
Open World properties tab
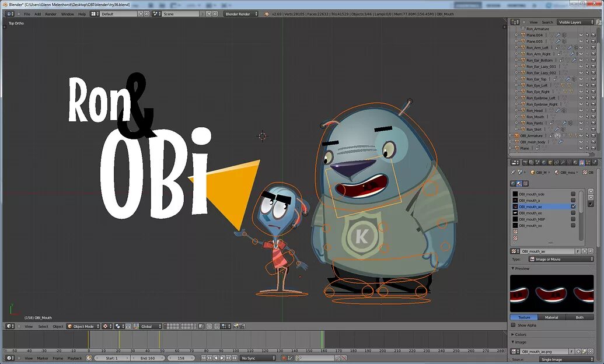tap(544, 163)
